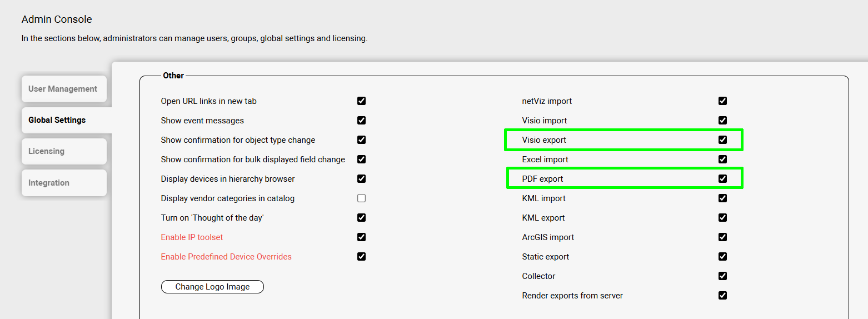Disable confirmation for object type change

coord(361,140)
